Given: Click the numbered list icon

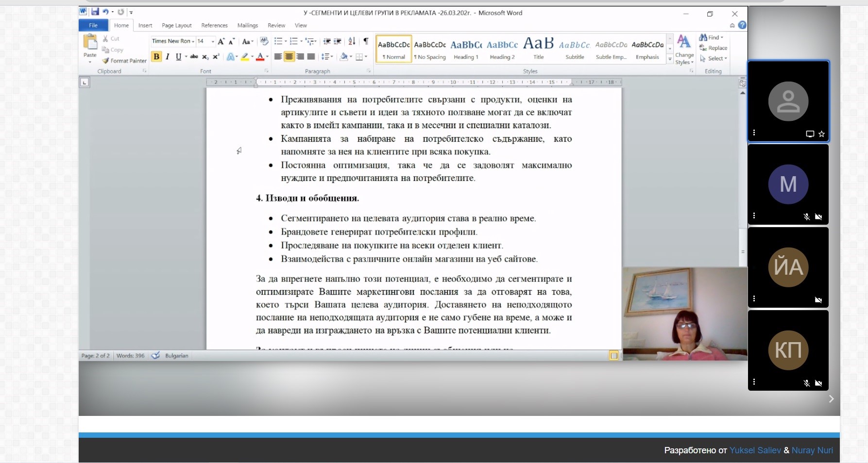Looking at the screenshot, I should [293, 41].
